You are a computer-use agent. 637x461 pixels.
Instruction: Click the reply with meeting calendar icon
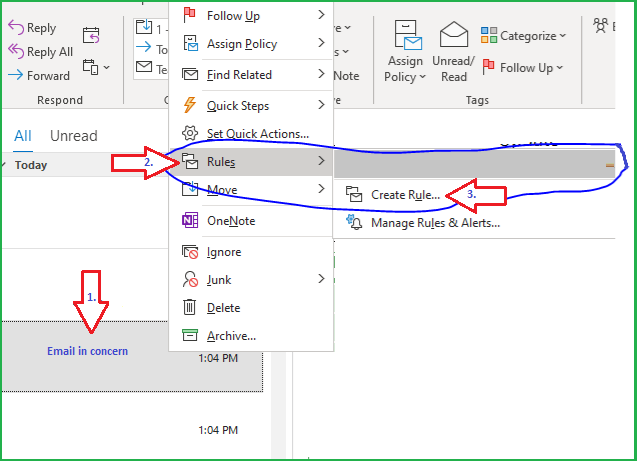point(91,35)
